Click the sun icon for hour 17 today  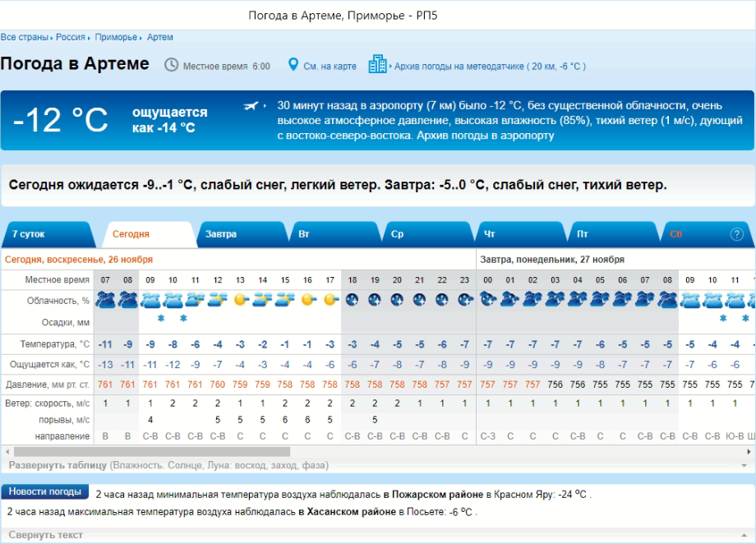click(x=330, y=300)
